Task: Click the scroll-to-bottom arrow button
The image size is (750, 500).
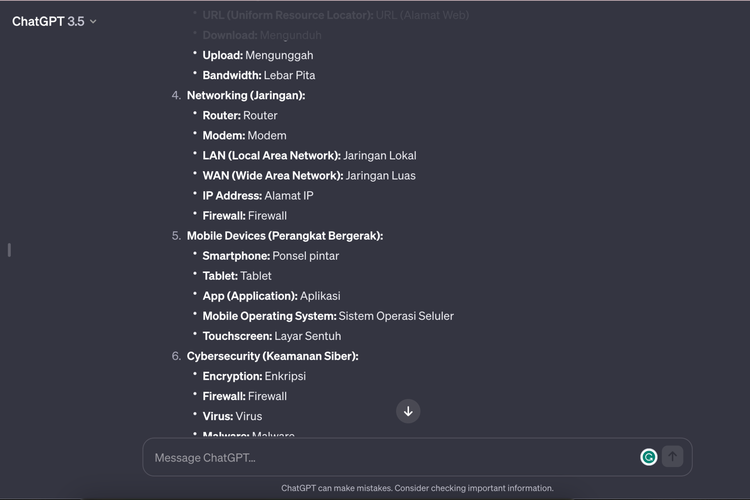Action: pyautogui.click(x=408, y=411)
